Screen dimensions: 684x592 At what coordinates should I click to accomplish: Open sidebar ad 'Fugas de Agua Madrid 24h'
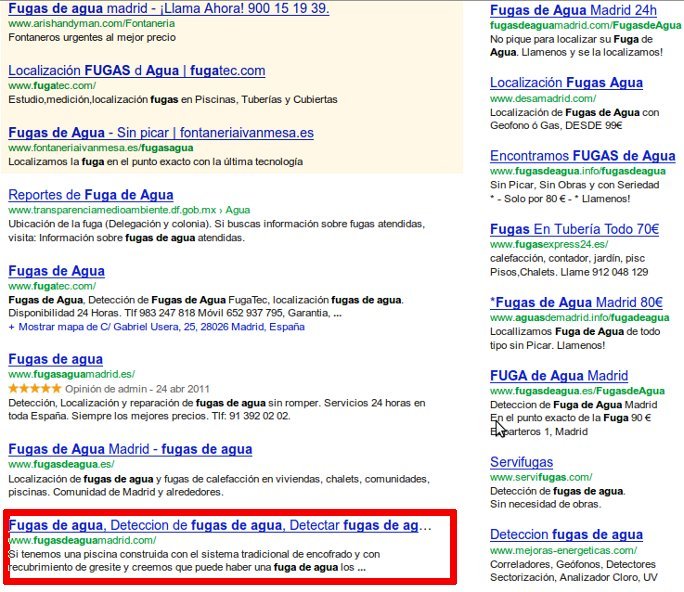pyautogui.click(x=573, y=10)
